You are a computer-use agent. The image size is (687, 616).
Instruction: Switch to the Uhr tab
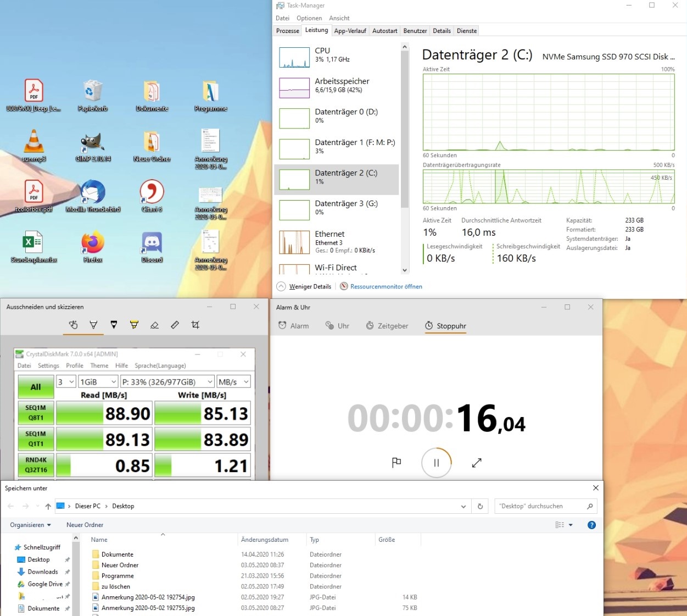[337, 326]
